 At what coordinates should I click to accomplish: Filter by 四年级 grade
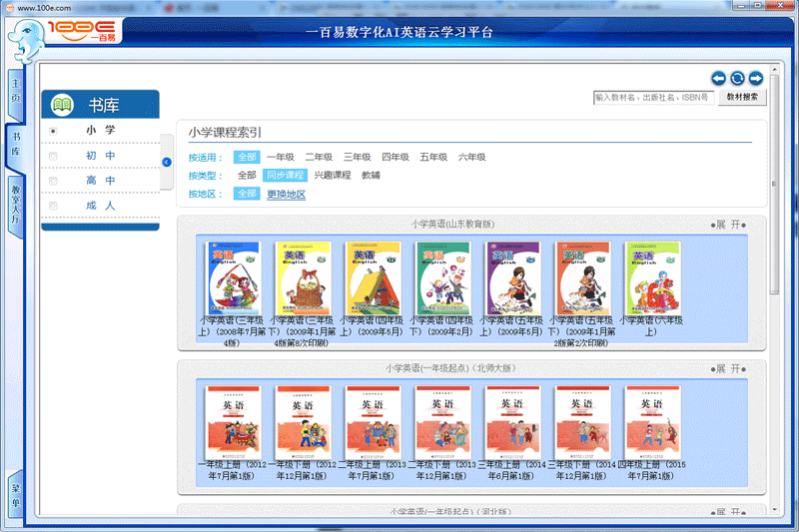(396, 157)
